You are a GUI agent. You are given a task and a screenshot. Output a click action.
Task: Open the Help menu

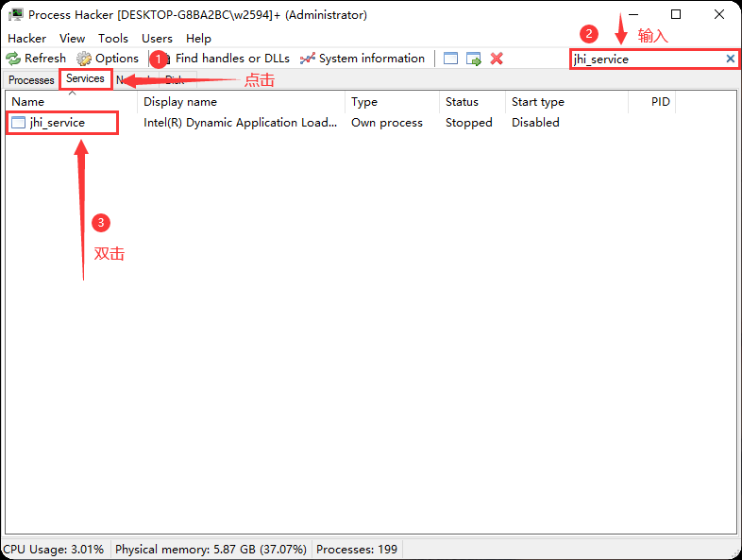point(198,39)
